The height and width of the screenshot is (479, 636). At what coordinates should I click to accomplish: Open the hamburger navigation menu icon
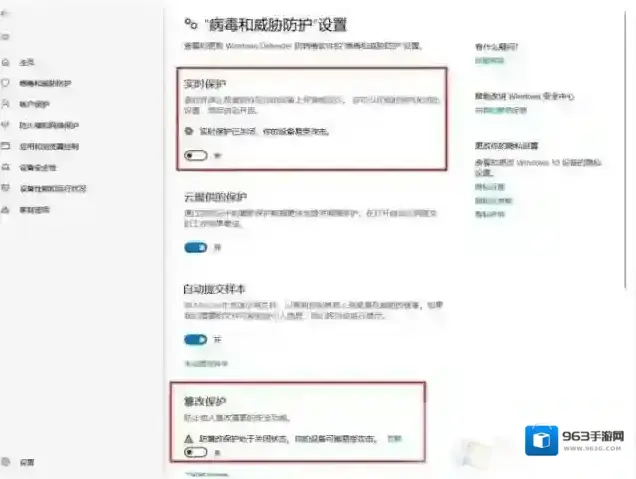tap(5, 37)
